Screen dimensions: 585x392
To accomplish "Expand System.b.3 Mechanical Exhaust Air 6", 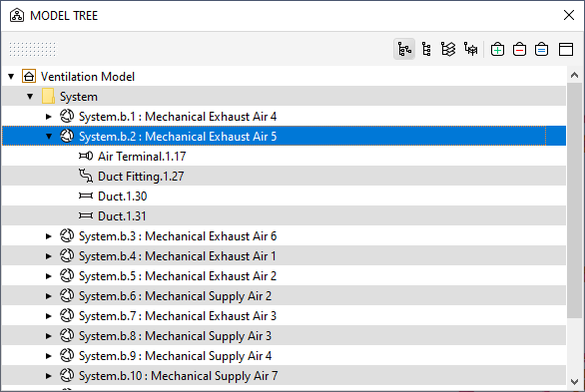I will point(49,236).
